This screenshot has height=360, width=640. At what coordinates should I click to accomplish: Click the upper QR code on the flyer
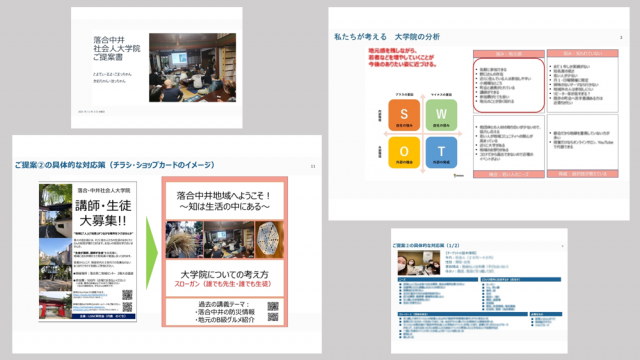(127, 295)
